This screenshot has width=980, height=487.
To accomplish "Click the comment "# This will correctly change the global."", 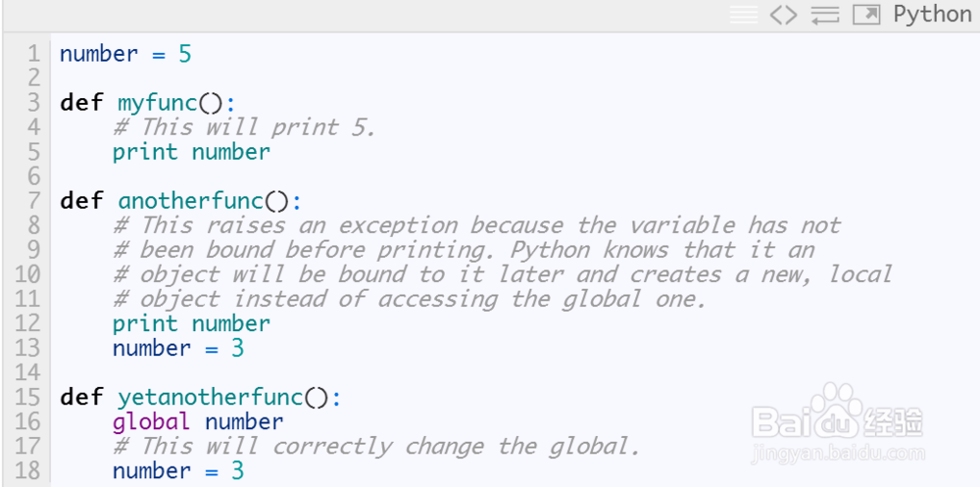I will coord(376,447).
